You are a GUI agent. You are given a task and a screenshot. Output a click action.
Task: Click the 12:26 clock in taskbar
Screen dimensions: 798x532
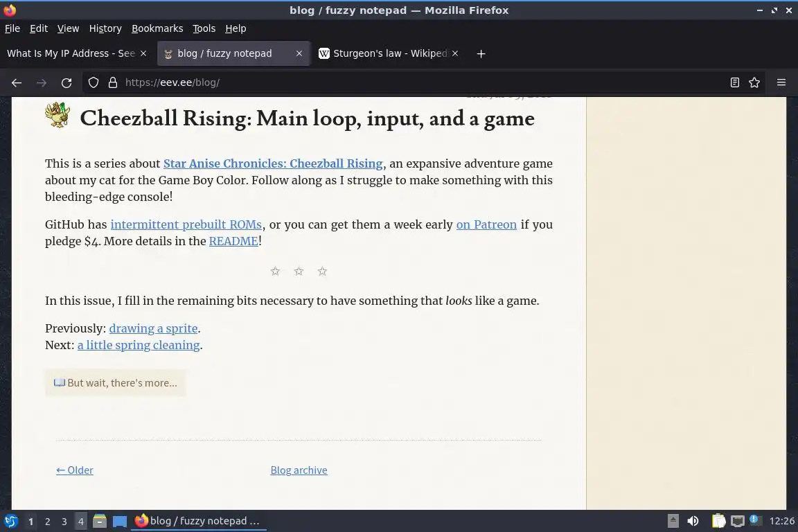pos(781,521)
